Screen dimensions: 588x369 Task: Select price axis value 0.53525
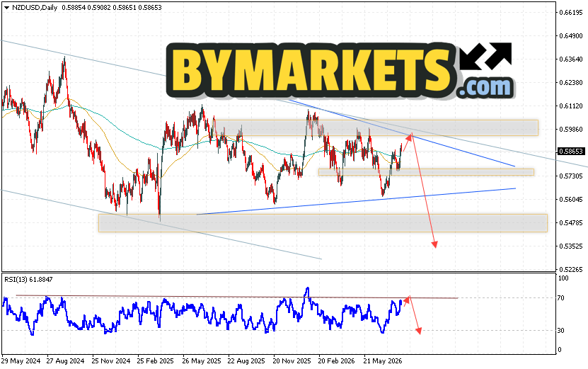(571, 246)
